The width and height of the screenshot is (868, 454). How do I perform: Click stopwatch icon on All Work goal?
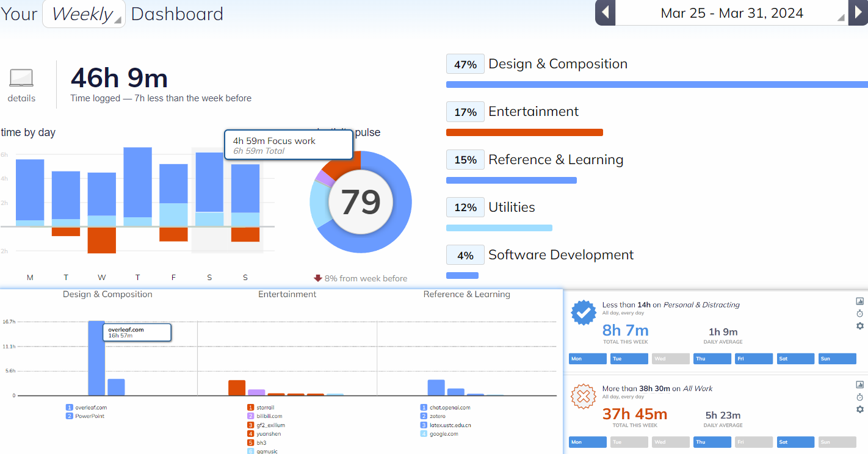click(860, 397)
